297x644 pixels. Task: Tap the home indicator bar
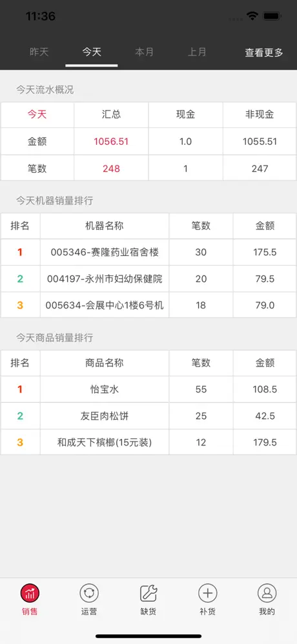click(148, 636)
